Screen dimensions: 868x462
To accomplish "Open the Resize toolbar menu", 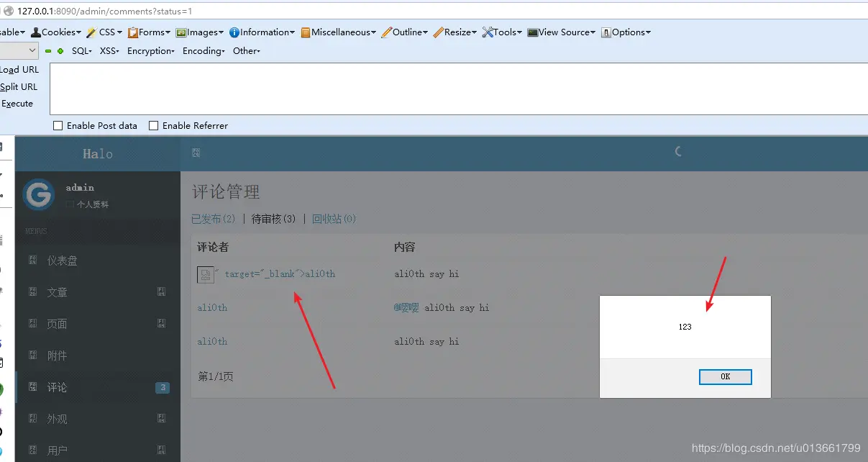I will pos(455,32).
